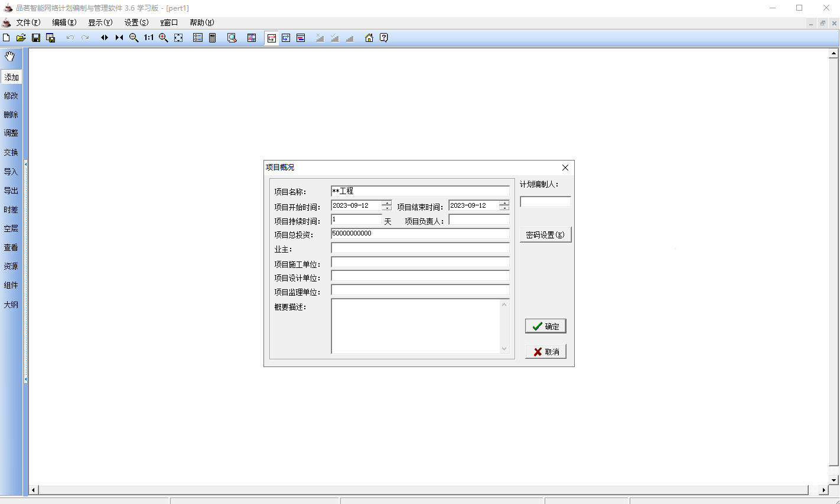Open the 帮助(H) menu
The width and height of the screenshot is (840, 504).
[202, 22]
